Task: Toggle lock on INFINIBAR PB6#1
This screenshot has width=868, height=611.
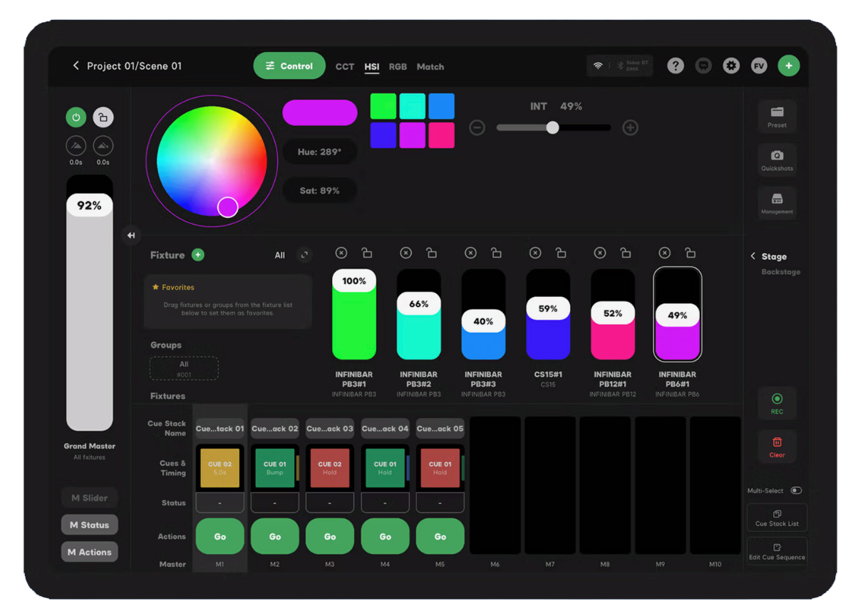Action: coord(690,252)
